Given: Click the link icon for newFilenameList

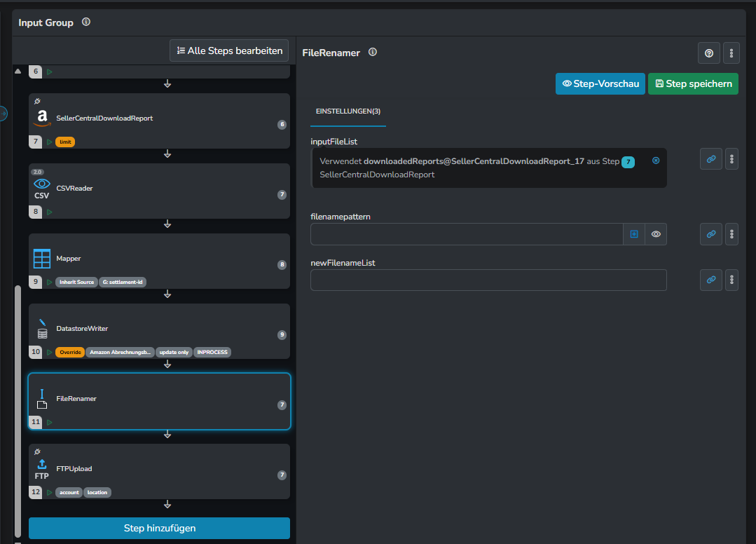Looking at the screenshot, I should (x=711, y=280).
